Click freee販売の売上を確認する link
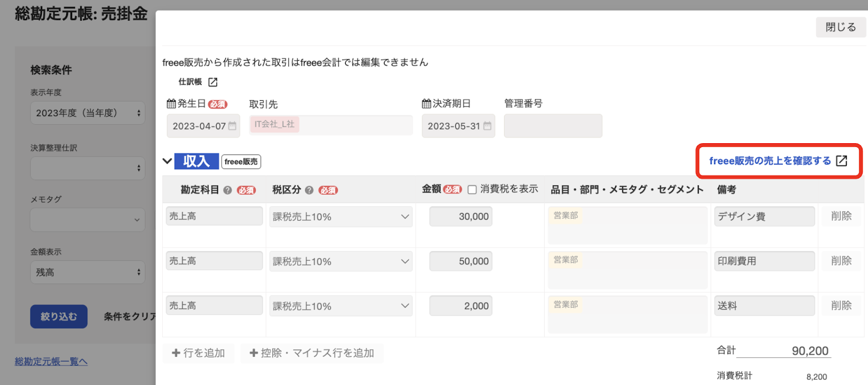Screen dimensions: 868x385 click(770, 161)
